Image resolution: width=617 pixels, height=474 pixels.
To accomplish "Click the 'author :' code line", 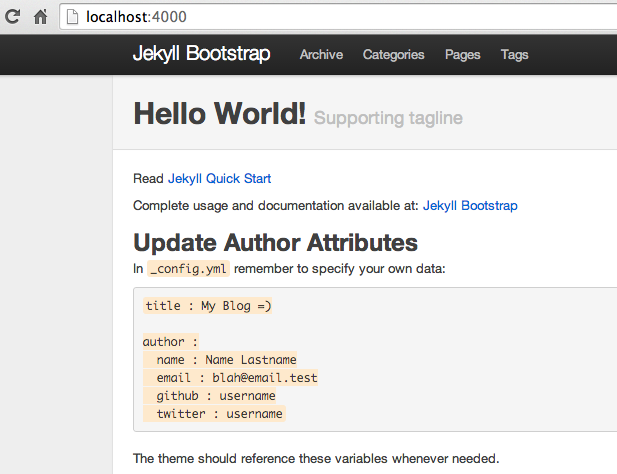I will 171,341.
